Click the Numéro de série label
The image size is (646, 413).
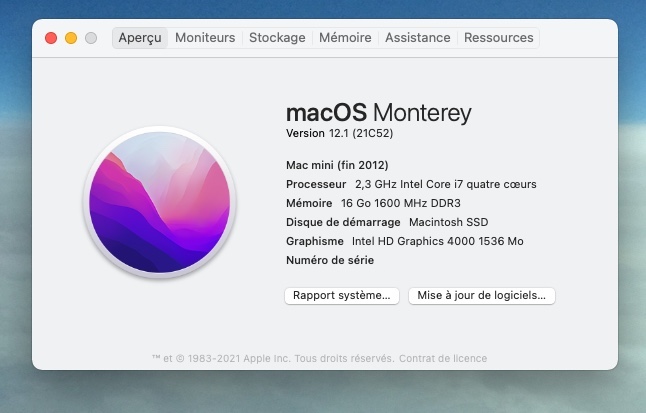click(x=330, y=260)
